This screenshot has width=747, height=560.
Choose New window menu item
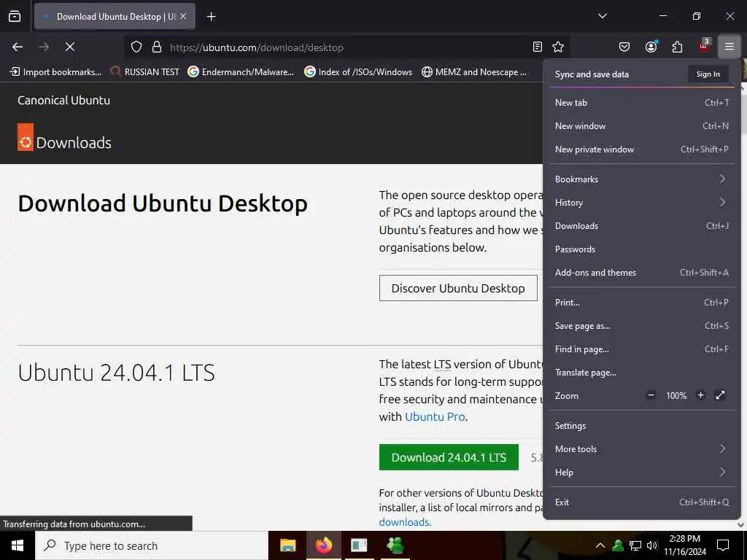[x=642, y=125]
